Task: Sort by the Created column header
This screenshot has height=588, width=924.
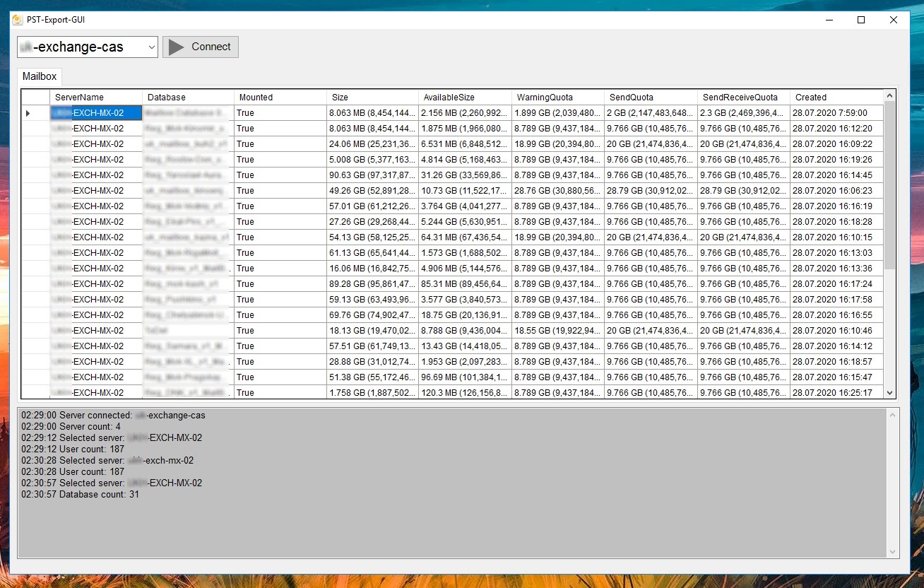Action: click(836, 98)
